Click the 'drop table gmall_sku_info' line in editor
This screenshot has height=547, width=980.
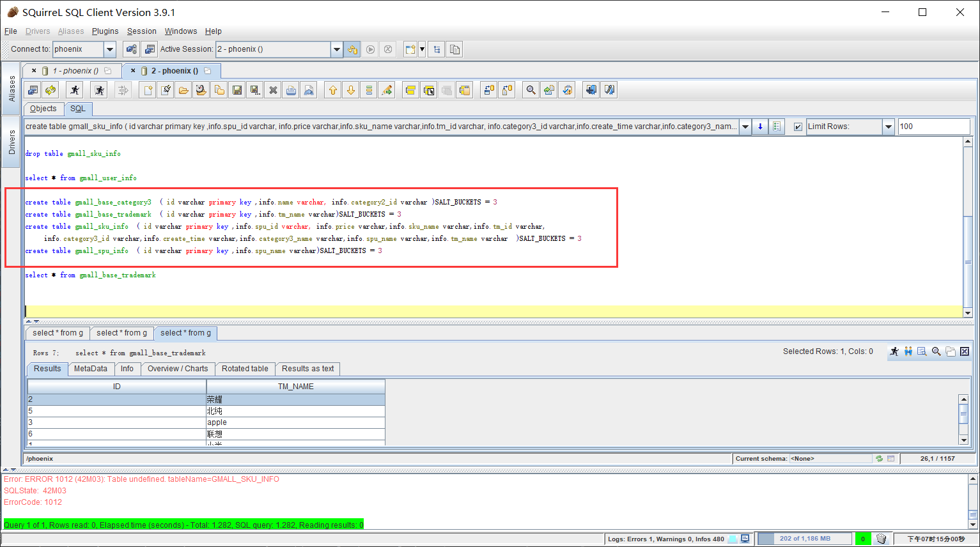(73, 153)
